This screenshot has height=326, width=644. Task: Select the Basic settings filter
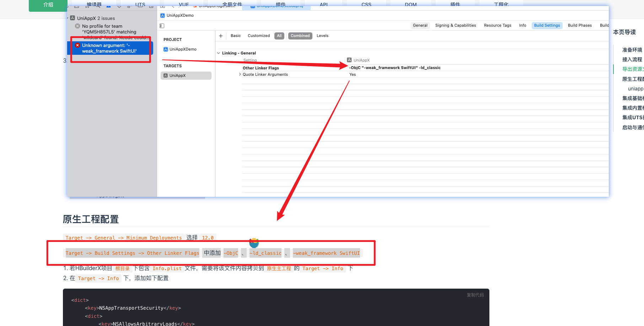click(236, 36)
